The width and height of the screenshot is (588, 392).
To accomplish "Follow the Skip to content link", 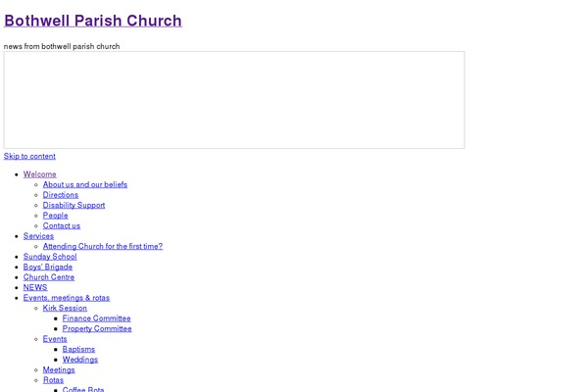I will pyautogui.click(x=29, y=156).
